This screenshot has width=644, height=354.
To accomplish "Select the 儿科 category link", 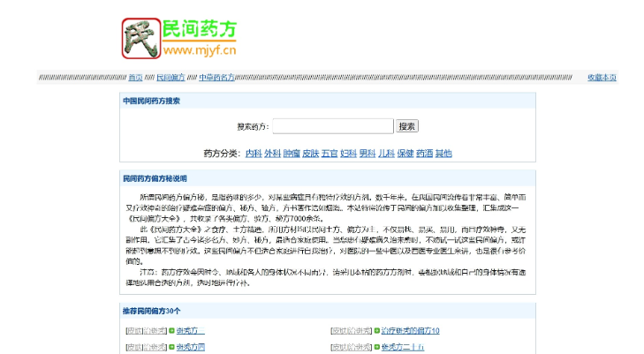I will tap(386, 154).
